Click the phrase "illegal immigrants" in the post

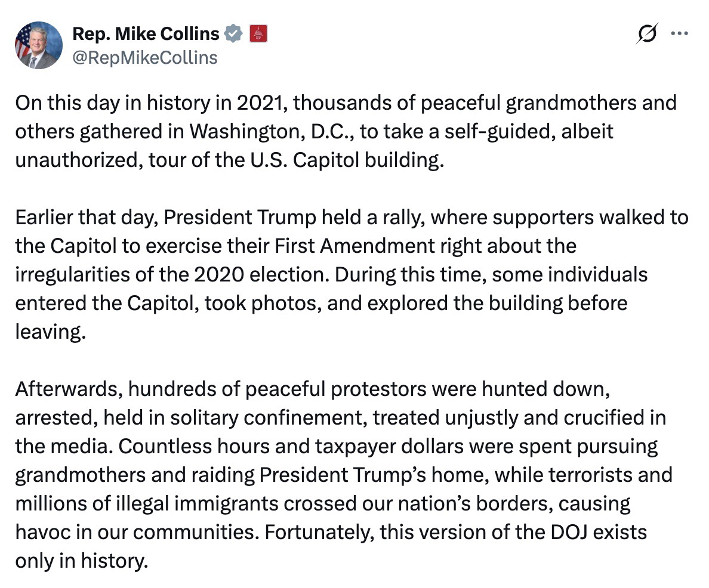(196, 504)
